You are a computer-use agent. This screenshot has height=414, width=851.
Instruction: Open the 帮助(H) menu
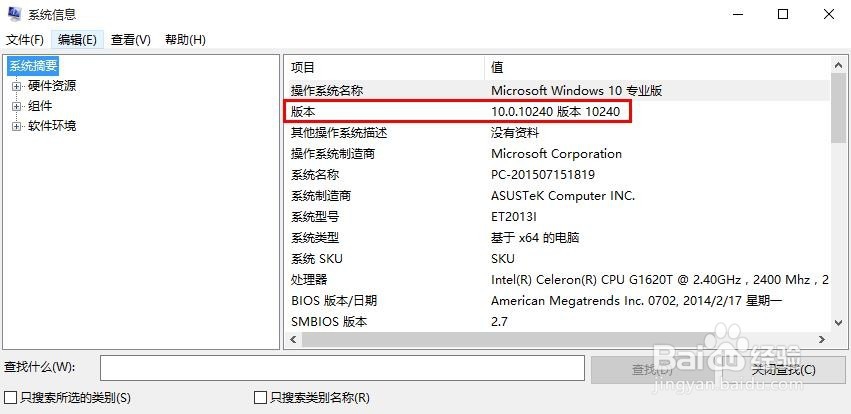click(185, 40)
